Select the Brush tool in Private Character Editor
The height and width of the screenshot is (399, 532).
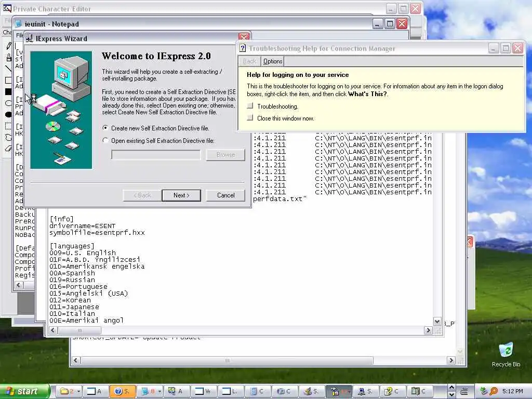tap(8, 57)
